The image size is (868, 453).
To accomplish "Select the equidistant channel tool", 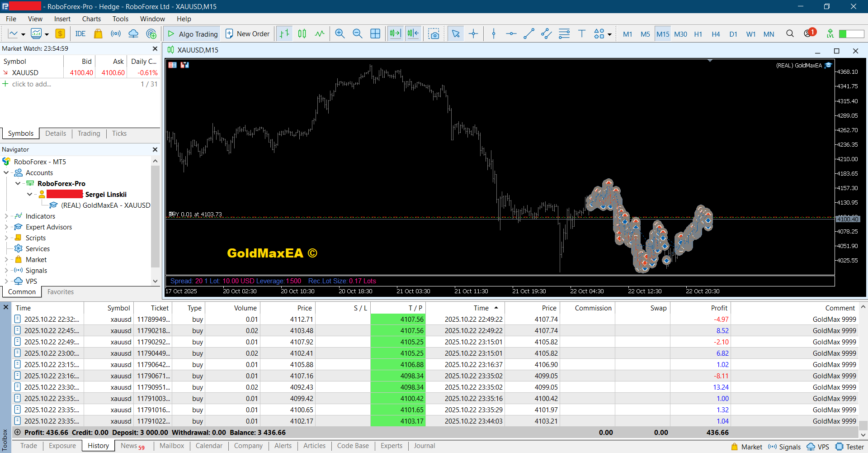I will 547,34.
